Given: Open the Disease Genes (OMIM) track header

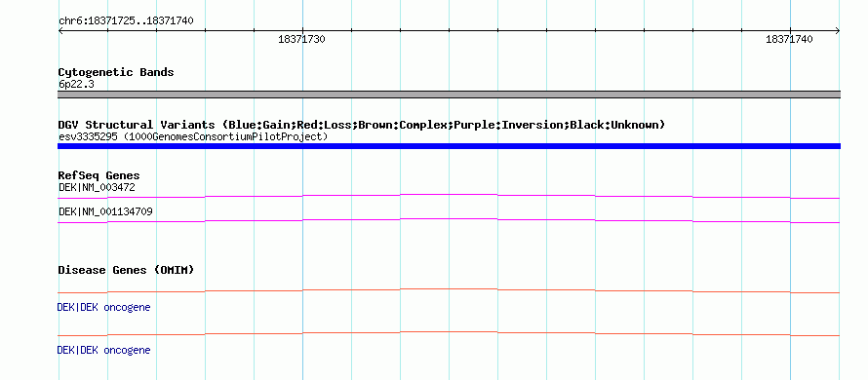Looking at the screenshot, I should [x=126, y=271].
